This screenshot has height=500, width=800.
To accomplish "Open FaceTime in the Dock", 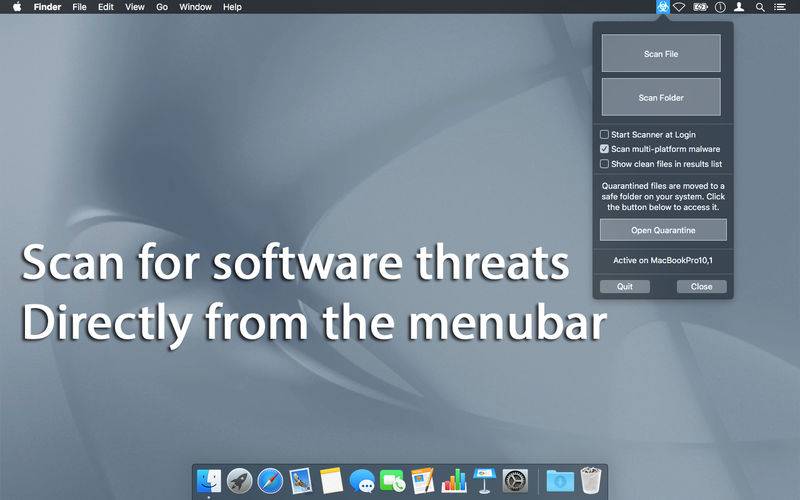I will (392, 481).
